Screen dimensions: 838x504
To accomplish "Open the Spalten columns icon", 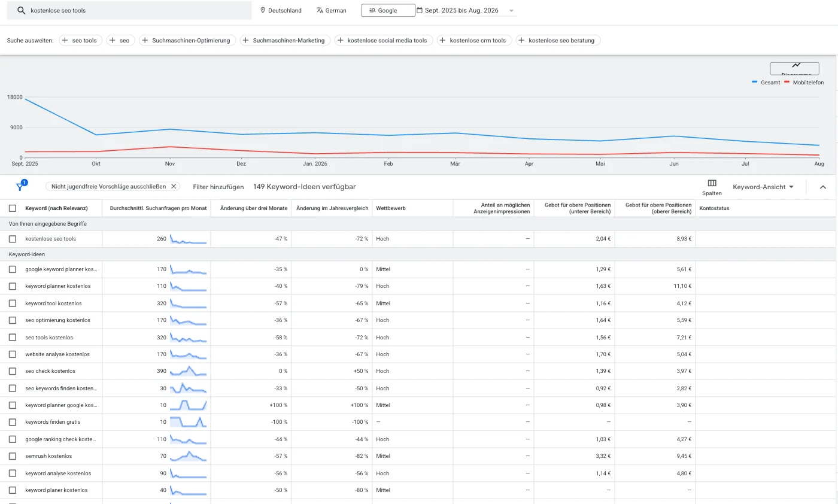I will (x=712, y=183).
